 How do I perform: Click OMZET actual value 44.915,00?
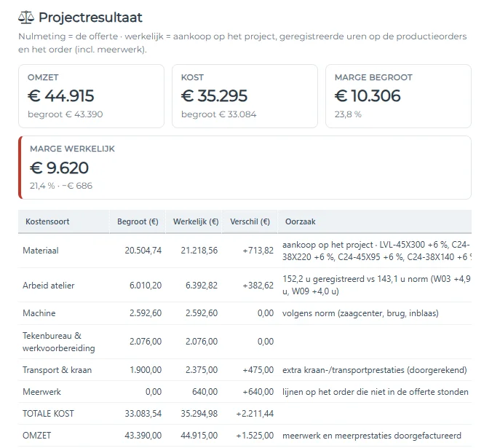pos(199,436)
